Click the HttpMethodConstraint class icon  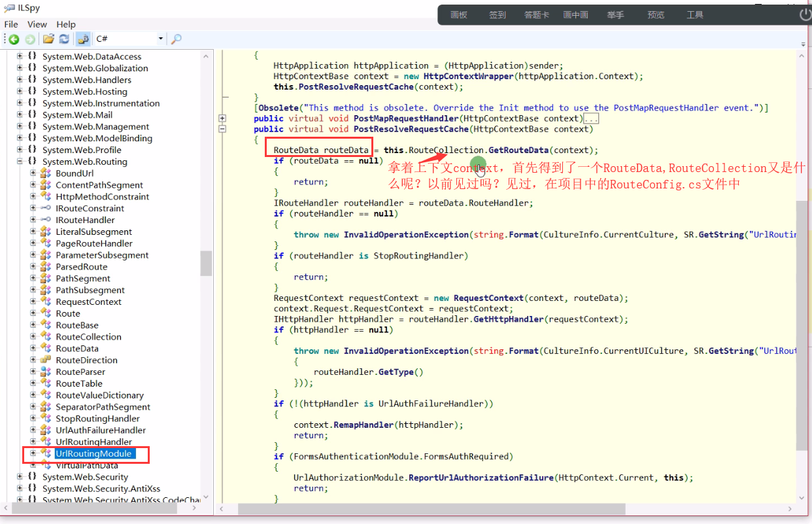tap(46, 196)
